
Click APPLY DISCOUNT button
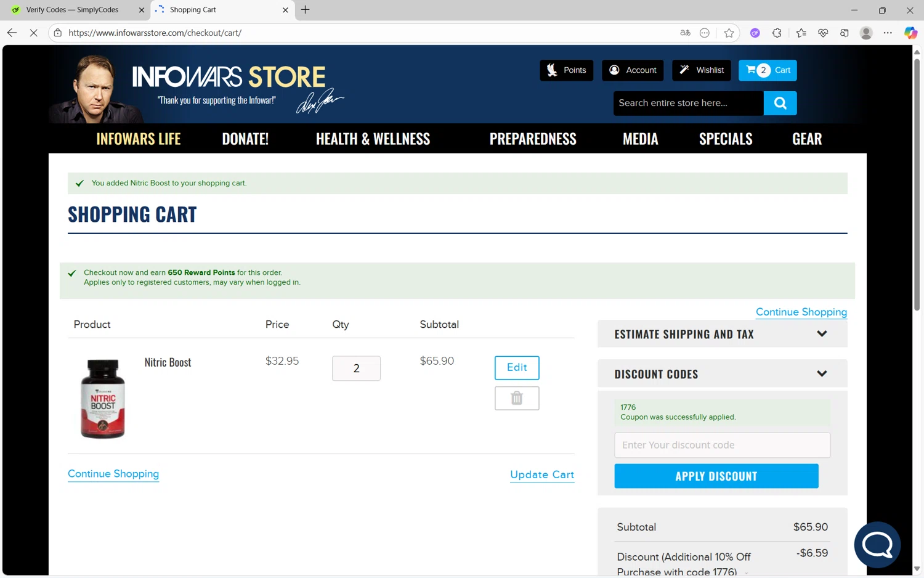[x=716, y=476]
